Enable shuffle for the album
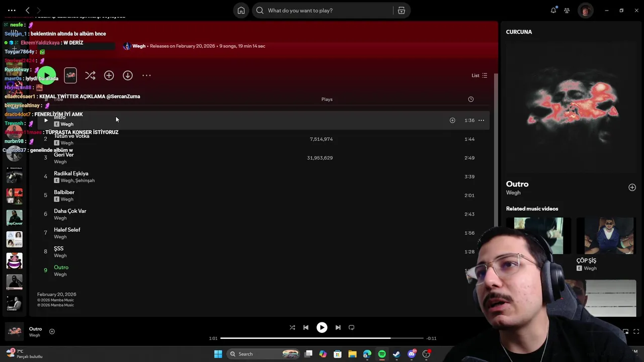The height and width of the screenshot is (362, 644). pyautogui.click(x=90, y=75)
